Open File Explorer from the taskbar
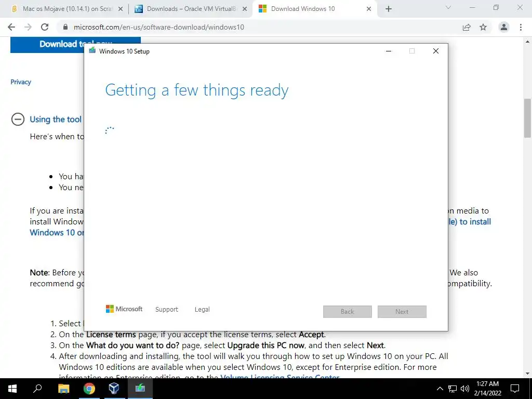532x399 pixels. point(63,389)
